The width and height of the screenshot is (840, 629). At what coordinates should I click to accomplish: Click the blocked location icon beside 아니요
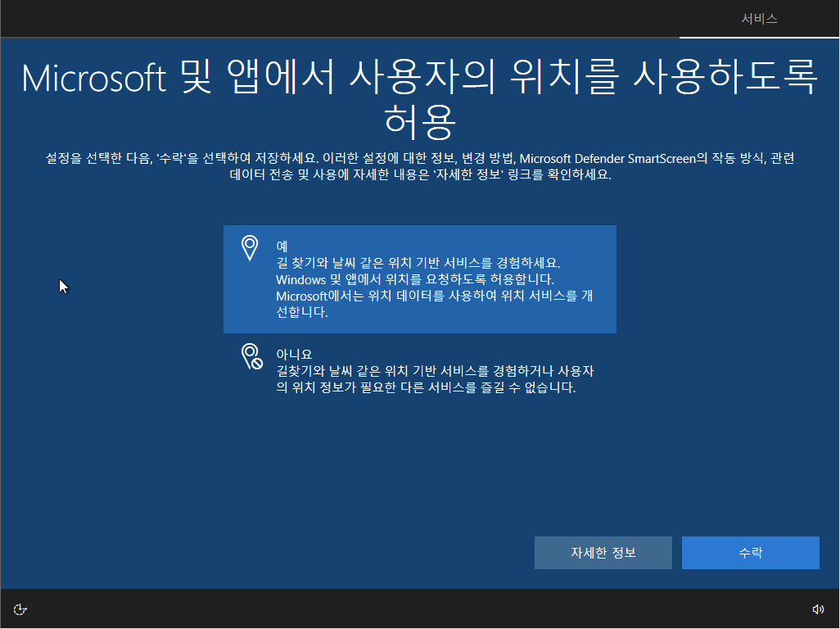point(252,356)
